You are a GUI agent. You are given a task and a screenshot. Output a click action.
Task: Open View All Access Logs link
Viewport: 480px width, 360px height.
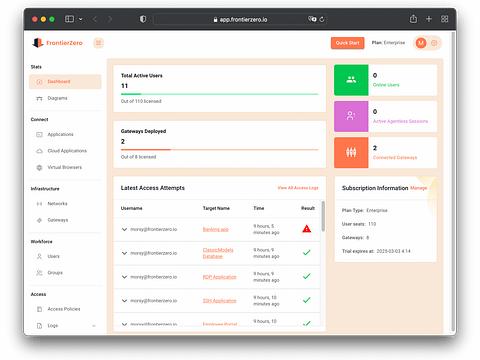point(298,188)
